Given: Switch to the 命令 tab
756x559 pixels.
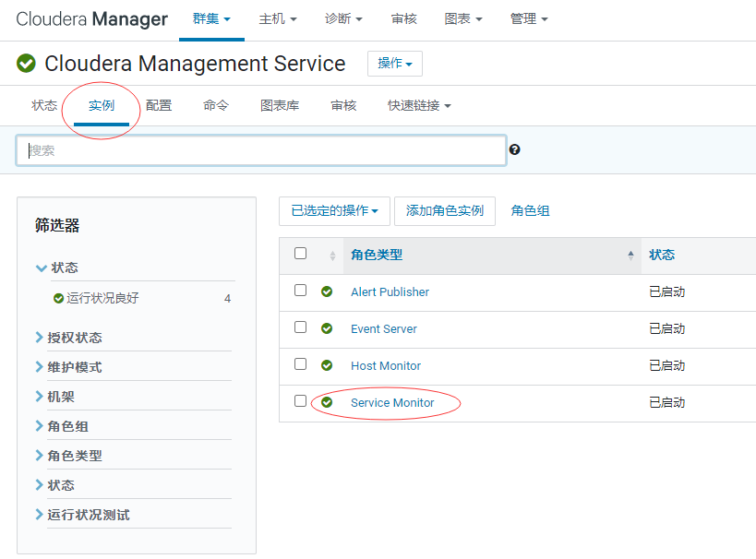Looking at the screenshot, I should pyautogui.click(x=216, y=105).
